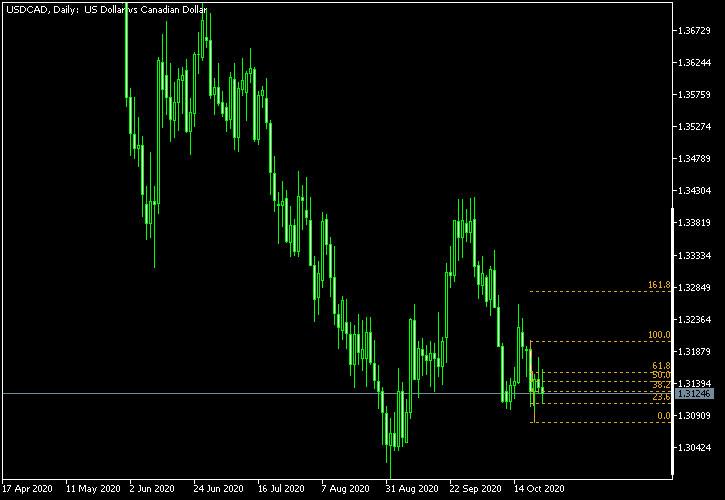This screenshot has width=725, height=500.
Task: Click the 1.33819 price axis label
Action: click(694, 223)
